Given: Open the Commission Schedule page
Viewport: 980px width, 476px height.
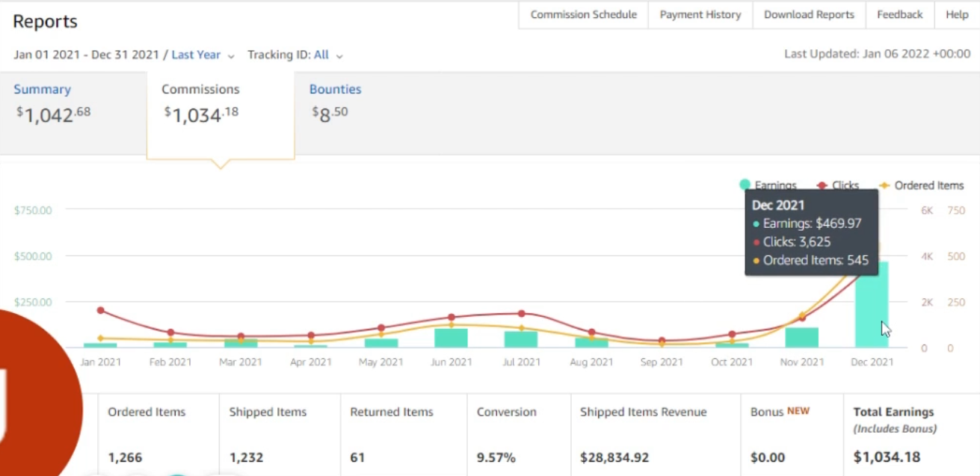Looking at the screenshot, I should point(584,15).
